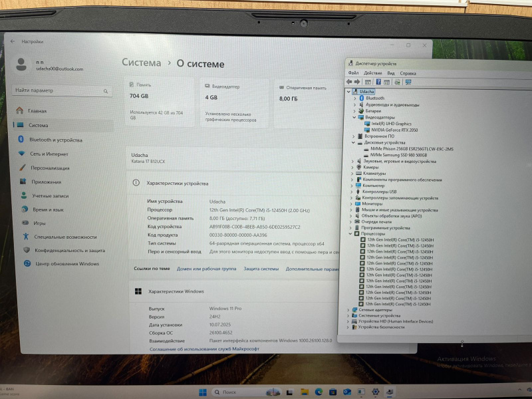Open Microsoft Edge from taskbar
This screenshot has width=532, height=399.
[319, 392]
